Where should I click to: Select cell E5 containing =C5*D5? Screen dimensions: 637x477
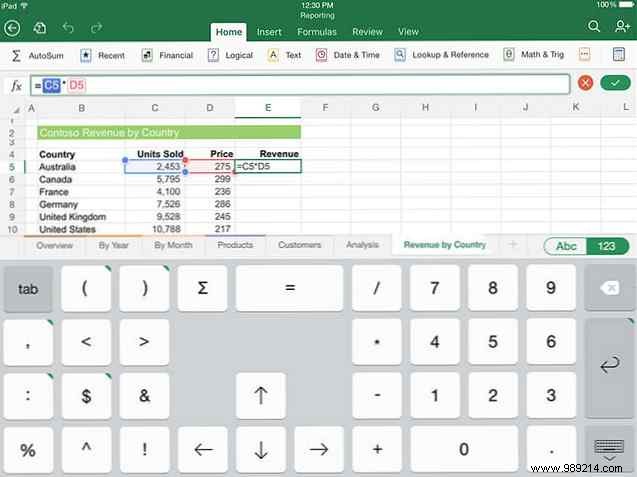(268, 166)
